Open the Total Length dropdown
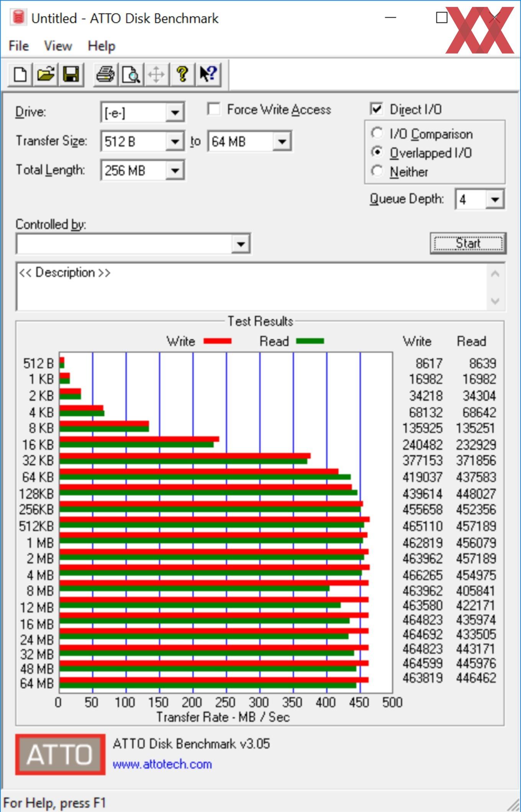The image size is (521, 812). tap(175, 170)
